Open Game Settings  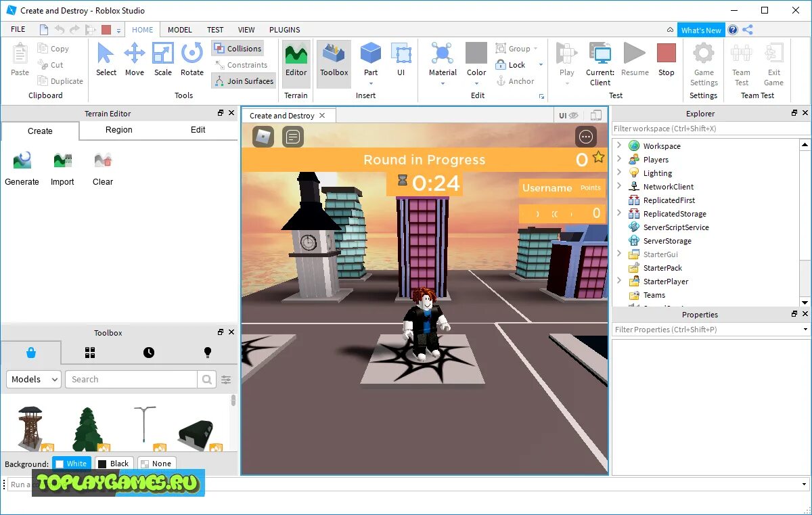(704, 64)
